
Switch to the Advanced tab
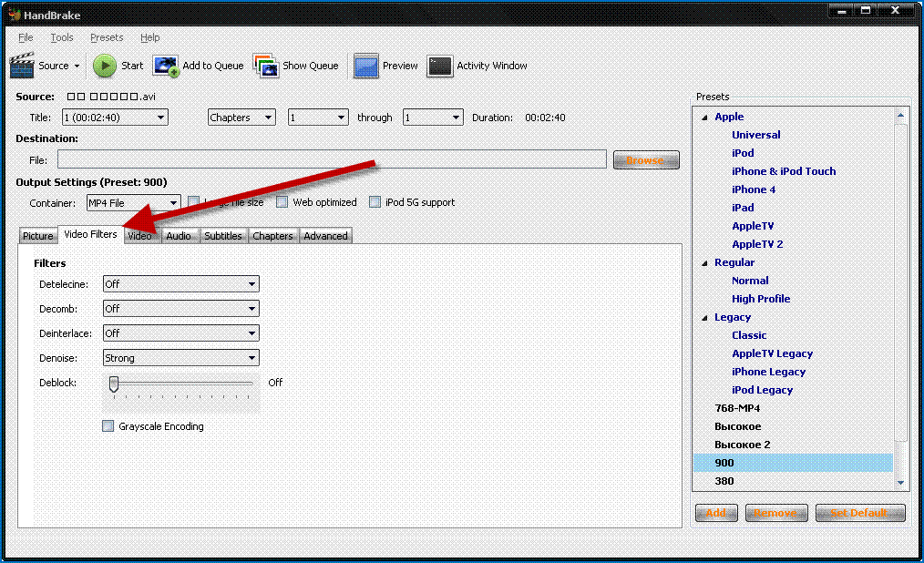pyautogui.click(x=326, y=236)
